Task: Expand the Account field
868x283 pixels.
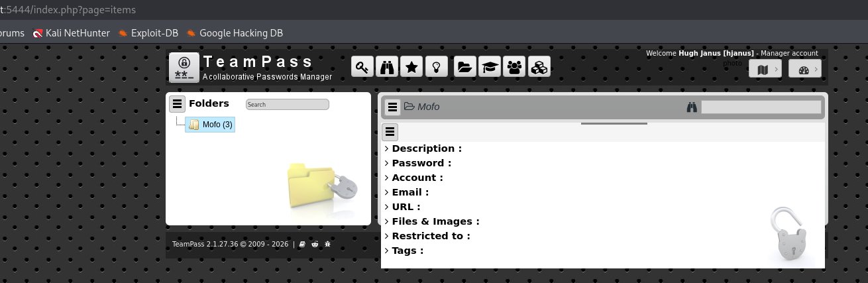Action: pyautogui.click(x=414, y=178)
